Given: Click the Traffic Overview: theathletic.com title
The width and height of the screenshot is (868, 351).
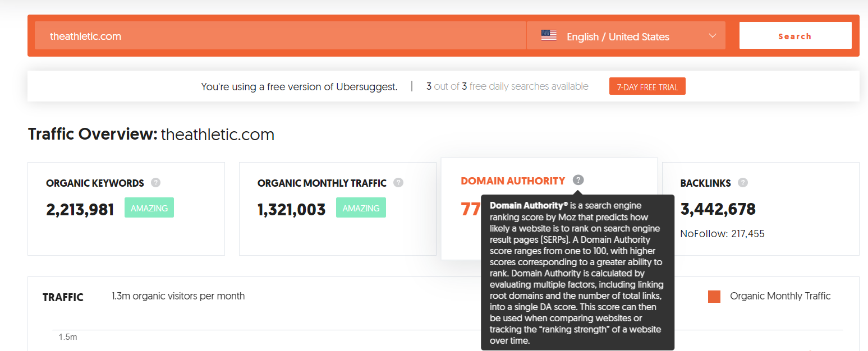Looking at the screenshot, I should point(151,135).
